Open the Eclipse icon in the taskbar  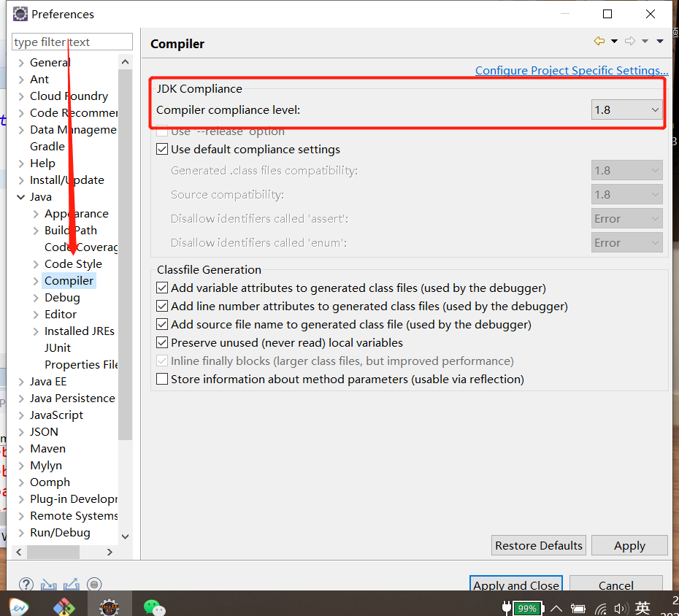pos(109,607)
